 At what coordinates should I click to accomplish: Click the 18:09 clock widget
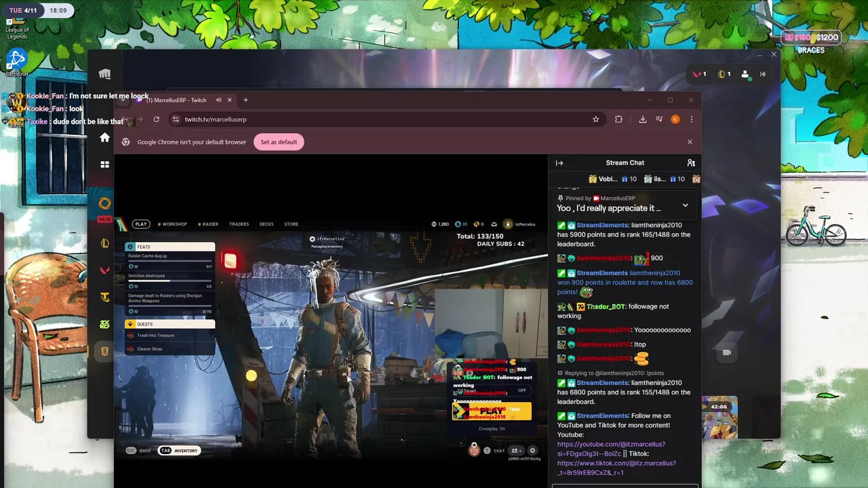[58, 11]
